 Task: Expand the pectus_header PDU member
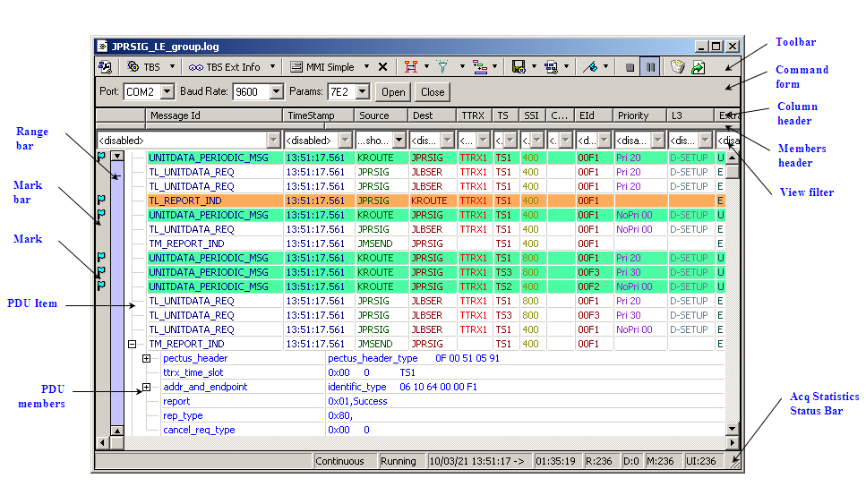click(x=147, y=358)
